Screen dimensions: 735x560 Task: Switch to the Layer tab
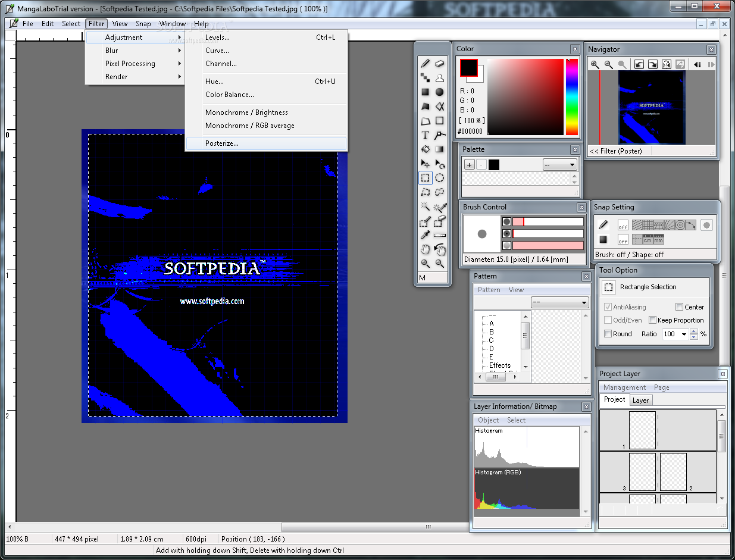640,401
